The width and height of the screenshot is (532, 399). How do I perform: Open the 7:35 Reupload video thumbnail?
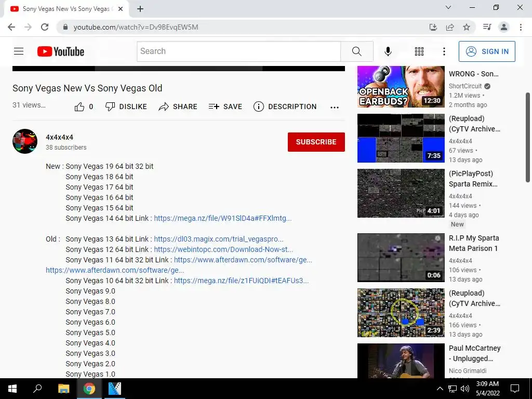tap(401, 138)
